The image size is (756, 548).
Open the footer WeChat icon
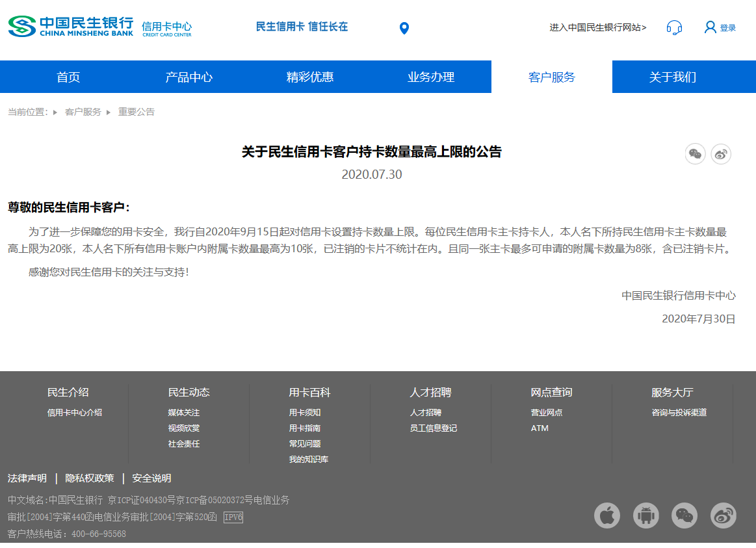(x=684, y=515)
